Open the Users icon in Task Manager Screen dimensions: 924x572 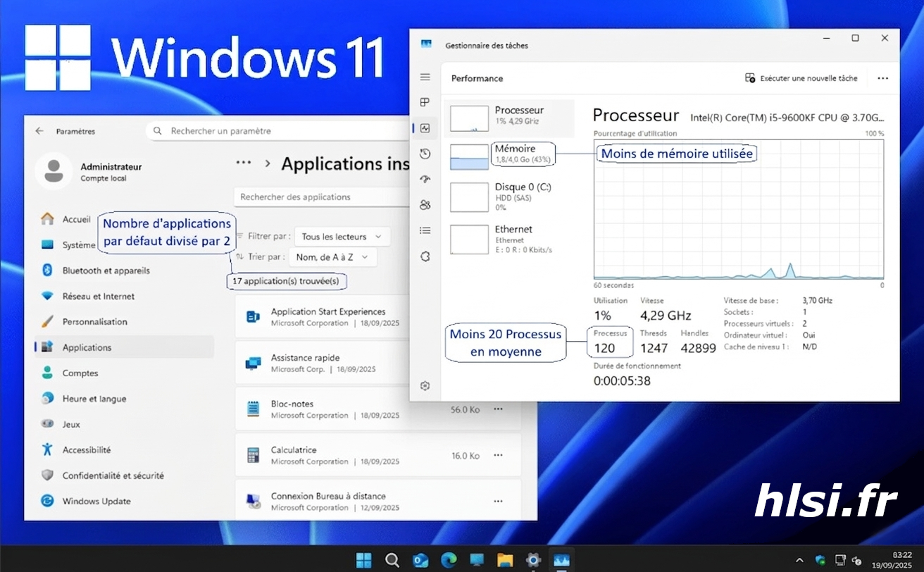coord(425,205)
